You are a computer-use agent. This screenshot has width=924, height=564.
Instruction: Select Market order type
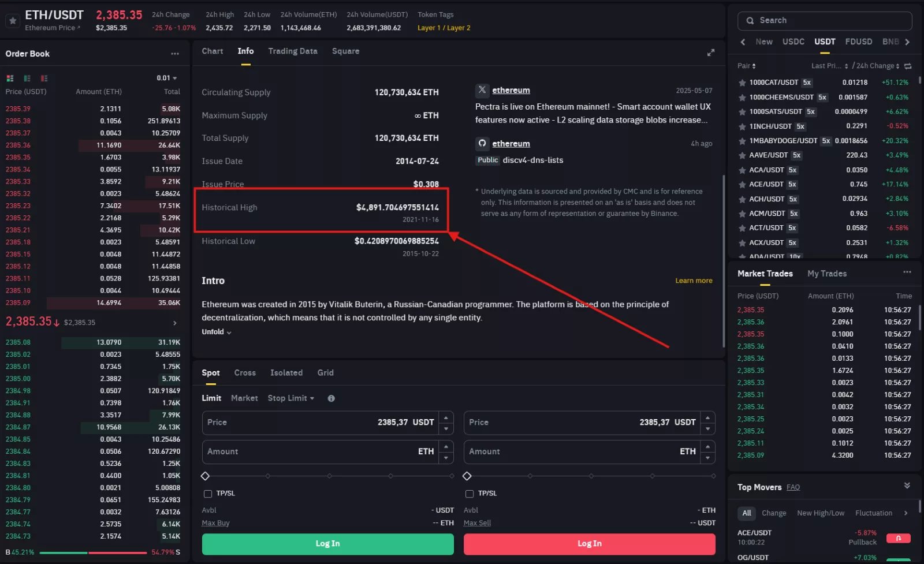244,398
